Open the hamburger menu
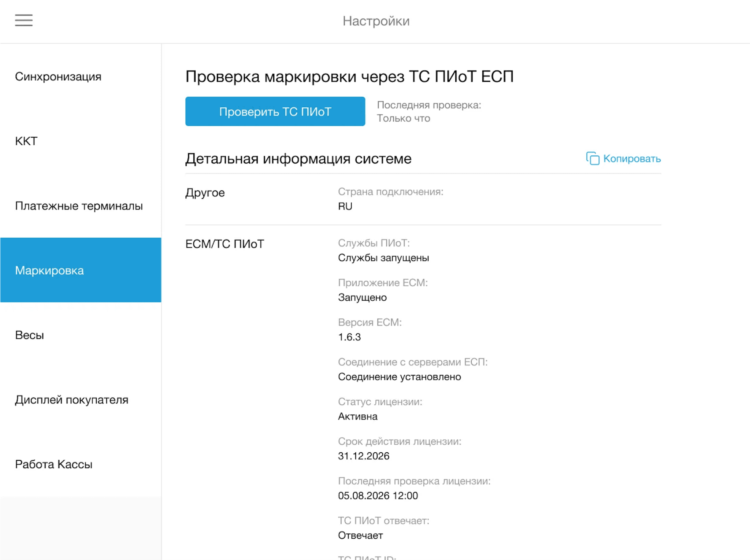Viewport: 750px width, 560px height. click(x=24, y=21)
